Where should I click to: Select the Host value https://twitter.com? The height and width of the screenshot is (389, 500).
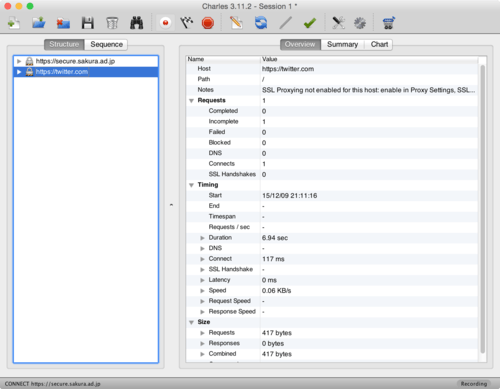click(288, 69)
